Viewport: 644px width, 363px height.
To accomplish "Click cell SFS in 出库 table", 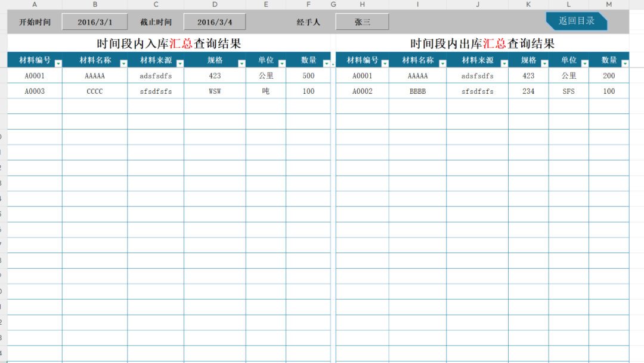I will pyautogui.click(x=568, y=91).
